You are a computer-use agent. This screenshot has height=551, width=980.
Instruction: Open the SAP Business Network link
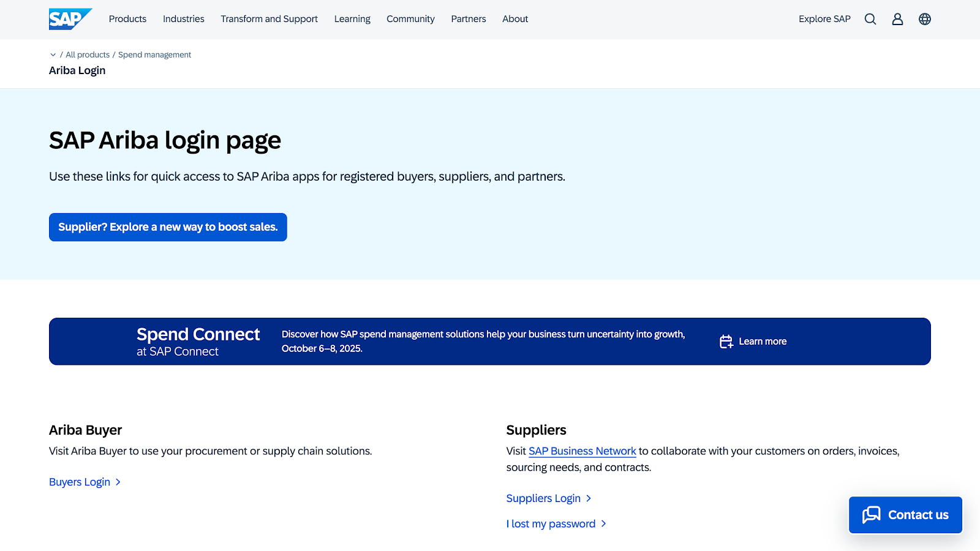point(582,451)
